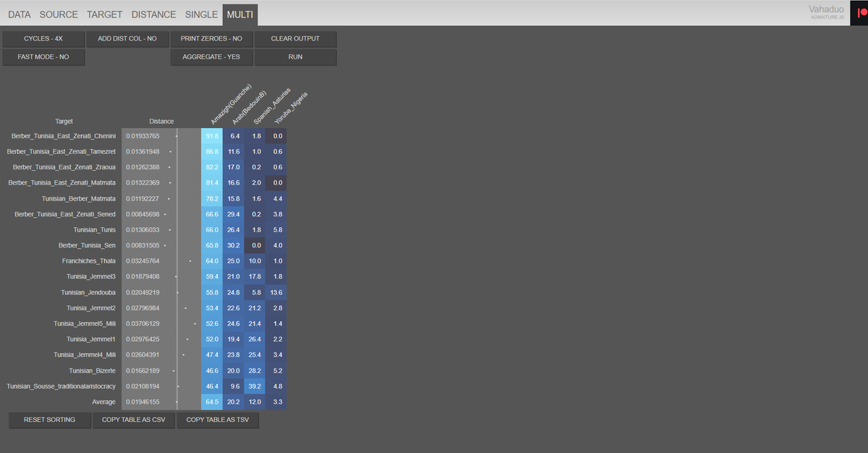Screen dimensions: 868x453
Task: Click the RUN button
Action: (x=295, y=56)
